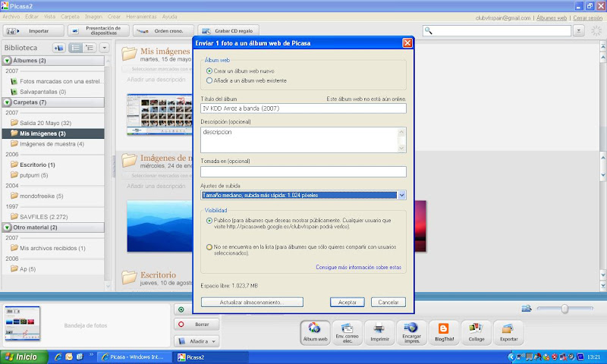Open the Archivo menu
The height and width of the screenshot is (364, 607).
[11, 17]
